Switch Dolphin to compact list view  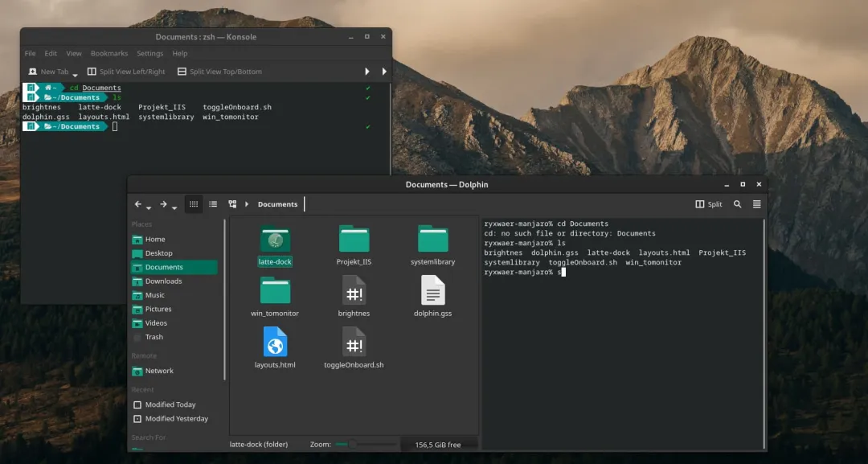tap(213, 204)
